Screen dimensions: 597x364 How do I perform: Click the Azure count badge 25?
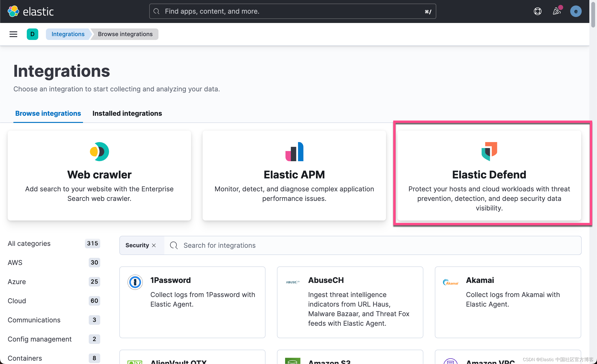[94, 281]
